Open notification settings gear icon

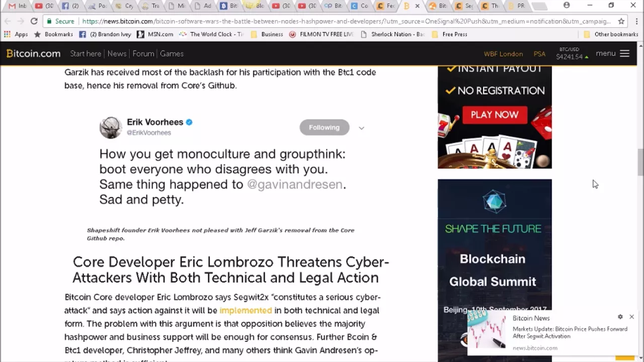pos(620,317)
